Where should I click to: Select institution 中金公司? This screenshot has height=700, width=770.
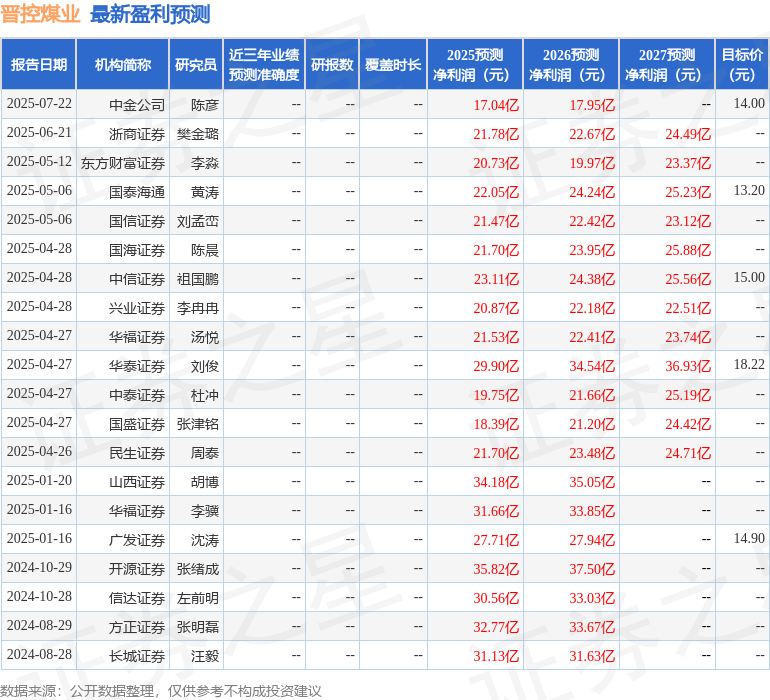tap(137, 105)
